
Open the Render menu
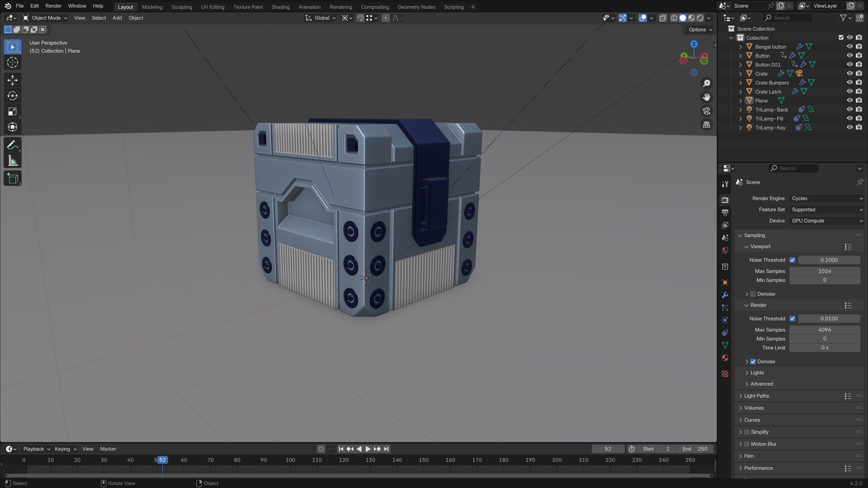click(x=53, y=6)
